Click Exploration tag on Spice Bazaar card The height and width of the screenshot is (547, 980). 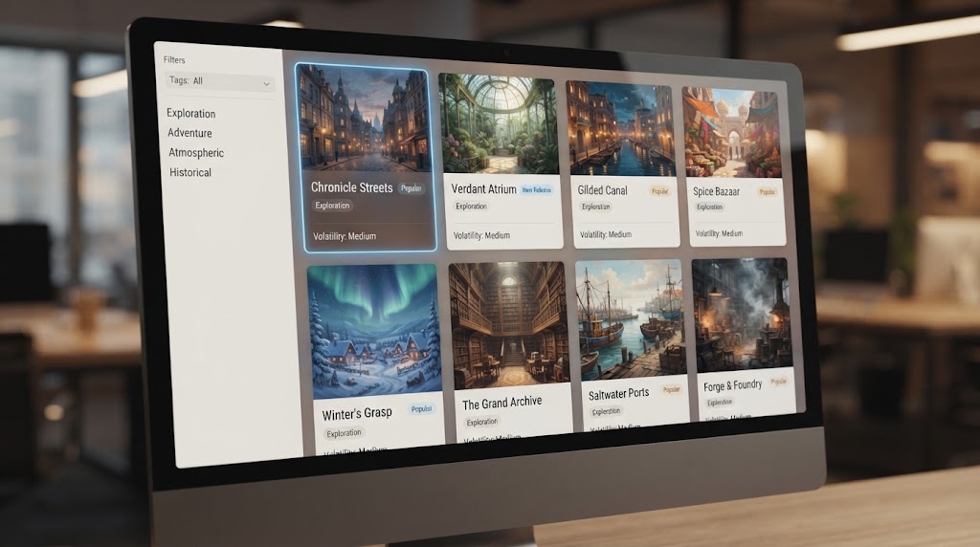(x=709, y=207)
